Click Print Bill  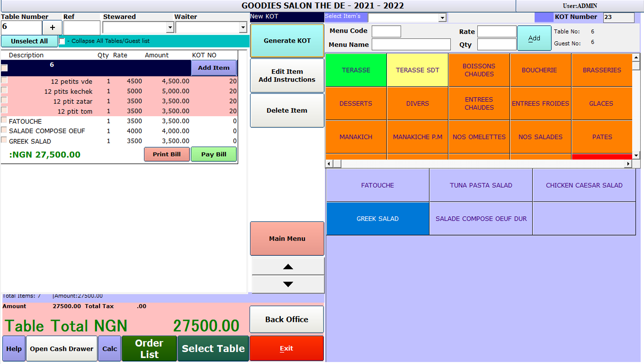click(x=167, y=155)
